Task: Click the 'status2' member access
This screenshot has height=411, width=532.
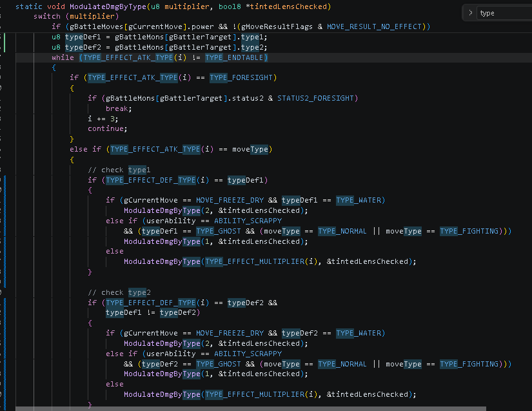Action: (x=248, y=98)
